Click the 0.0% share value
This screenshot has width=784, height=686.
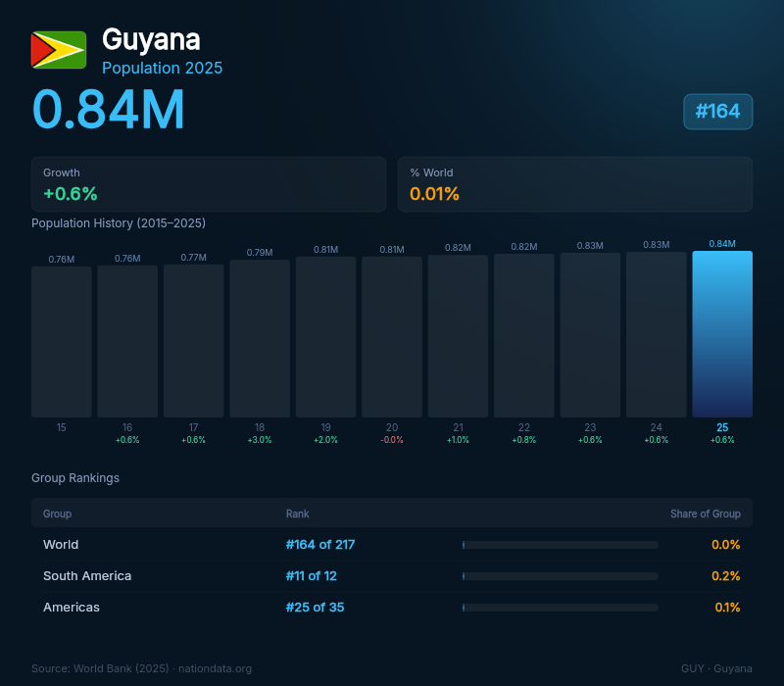[x=725, y=545]
